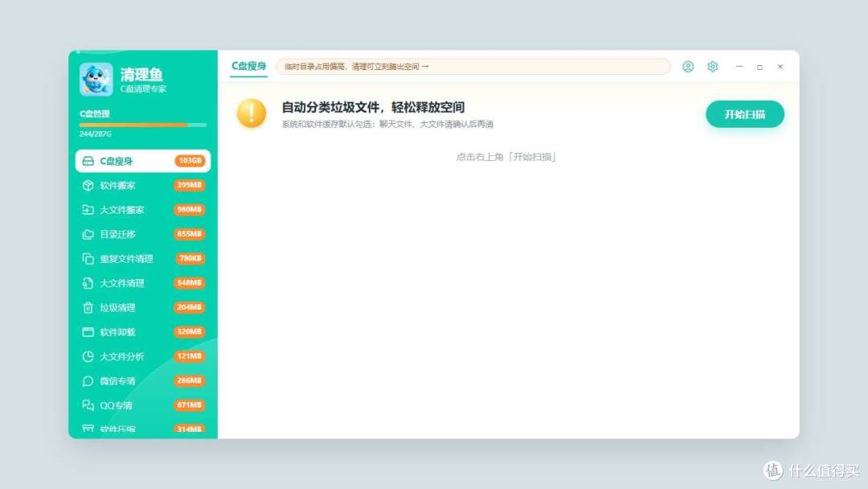This screenshot has height=489, width=868.
Task: Click the 855MB badge on 目录迁移
Action: (190, 234)
